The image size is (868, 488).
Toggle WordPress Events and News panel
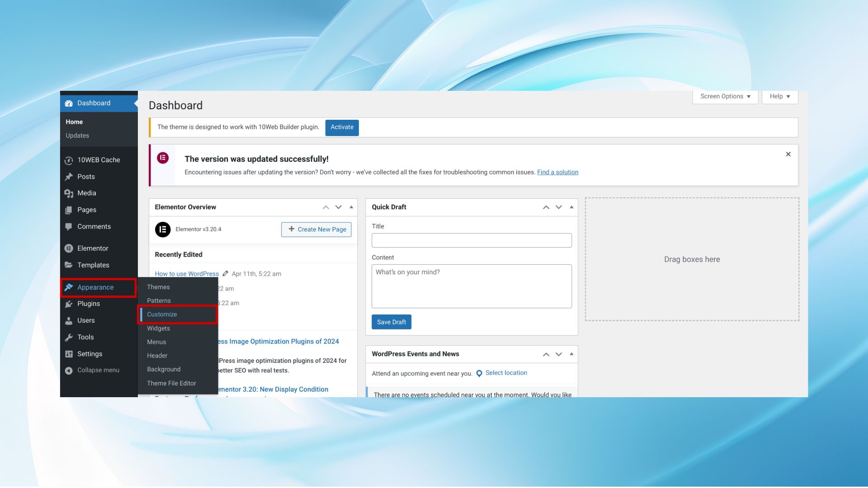[x=571, y=354]
